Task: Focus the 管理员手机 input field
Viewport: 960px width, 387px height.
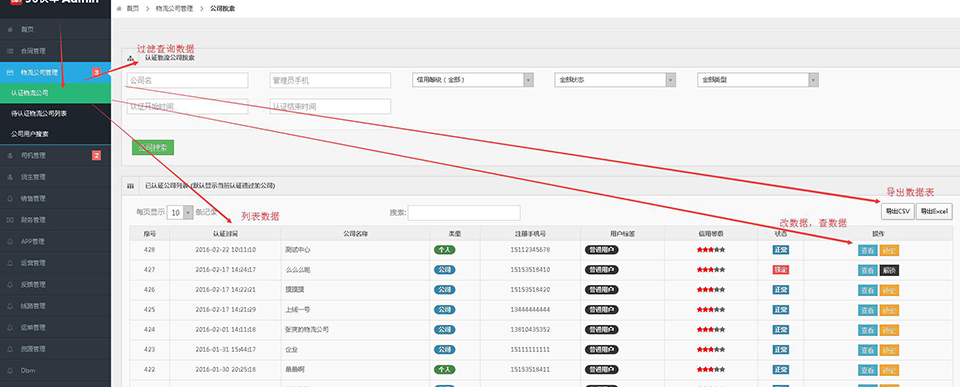Action: tap(330, 80)
